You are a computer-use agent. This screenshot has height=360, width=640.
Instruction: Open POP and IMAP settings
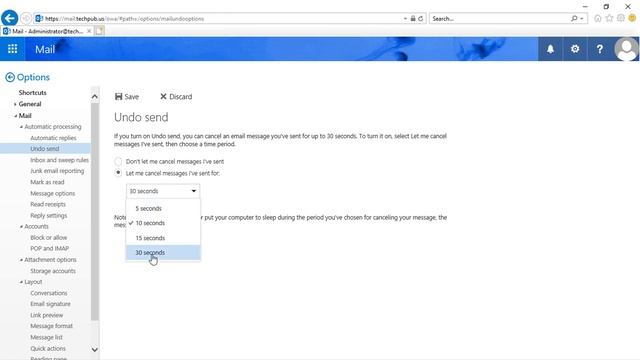point(49,248)
